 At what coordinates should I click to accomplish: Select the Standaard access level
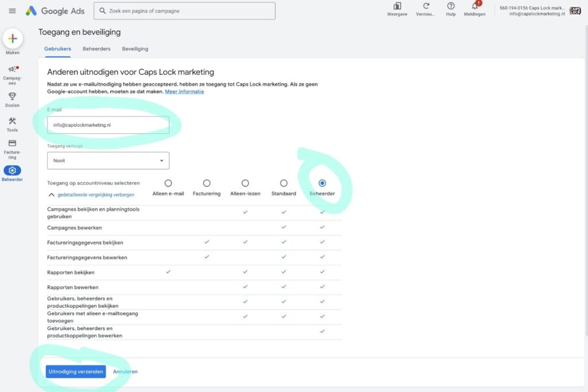pyautogui.click(x=284, y=183)
